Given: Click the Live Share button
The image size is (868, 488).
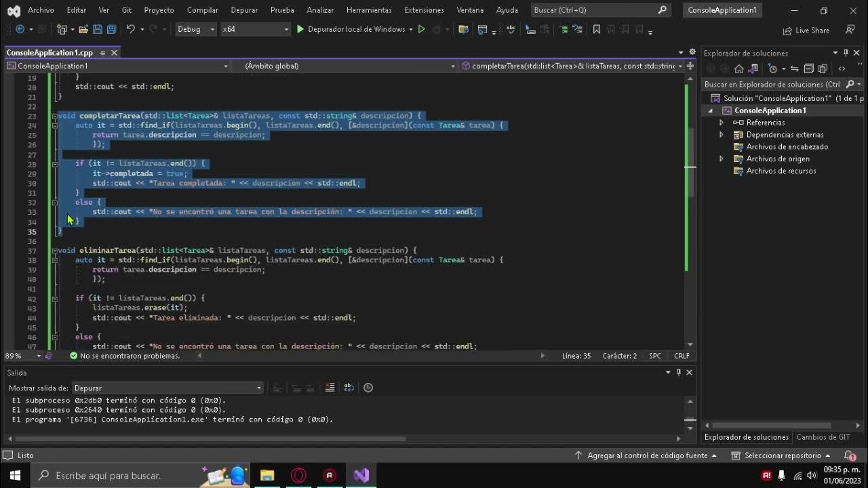Looking at the screenshot, I should pyautogui.click(x=806, y=30).
